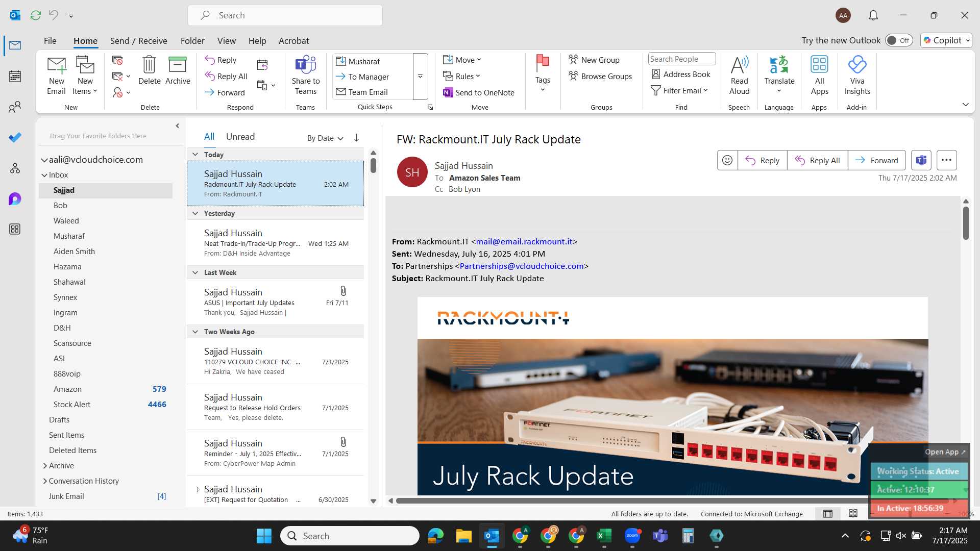This screenshot has width=980, height=551.
Task: Open Zoom from the taskbar
Action: [x=632, y=536]
